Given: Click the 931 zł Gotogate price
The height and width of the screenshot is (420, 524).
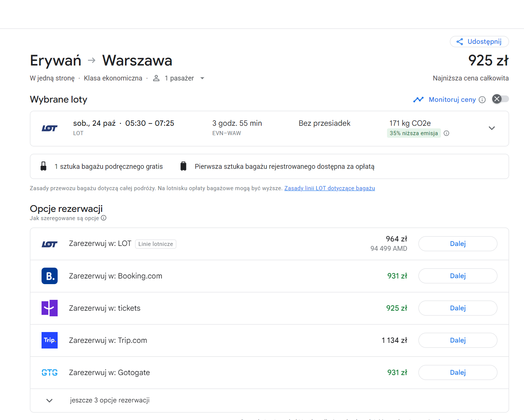Looking at the screenshot, I should [397, 372].
